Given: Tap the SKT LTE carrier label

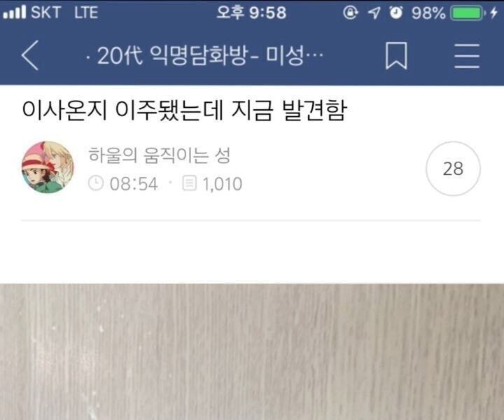Looking at the screenshot, I should pos(64,13).
